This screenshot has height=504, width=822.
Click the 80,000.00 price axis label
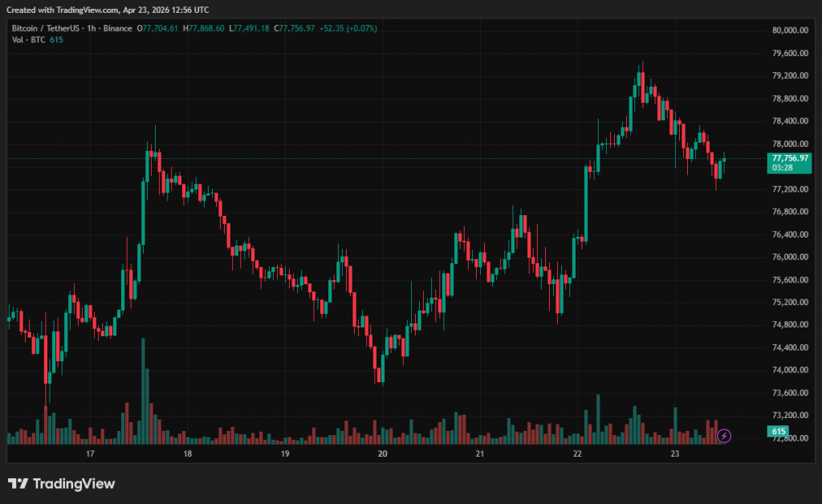point(789,30)
